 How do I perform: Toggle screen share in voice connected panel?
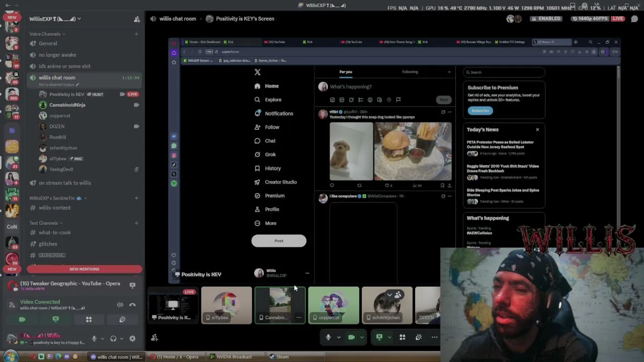click(55, 319)
